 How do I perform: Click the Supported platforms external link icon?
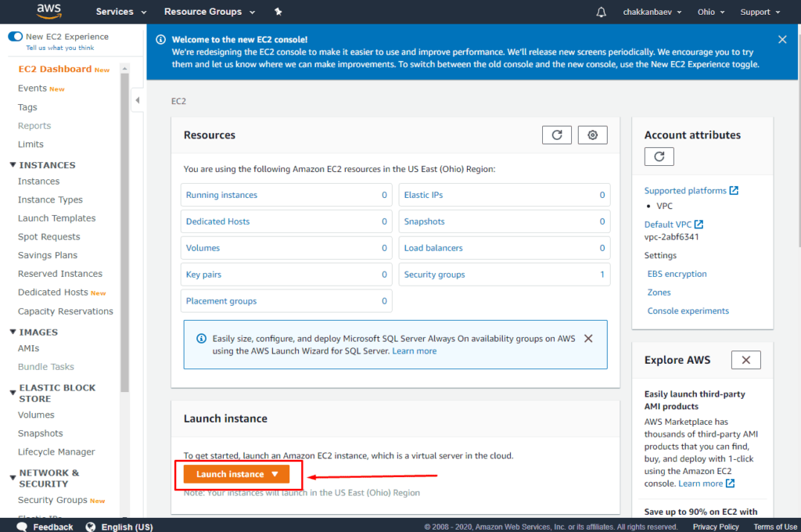click(734, 191)
